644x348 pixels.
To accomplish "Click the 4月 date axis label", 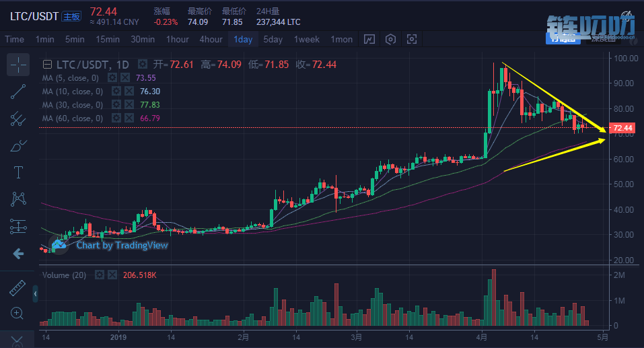I will pos(481,337).
